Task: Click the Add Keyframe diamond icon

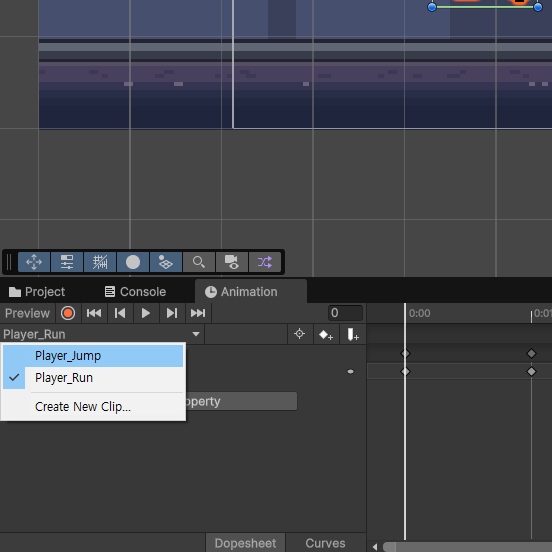Action: 326,334
